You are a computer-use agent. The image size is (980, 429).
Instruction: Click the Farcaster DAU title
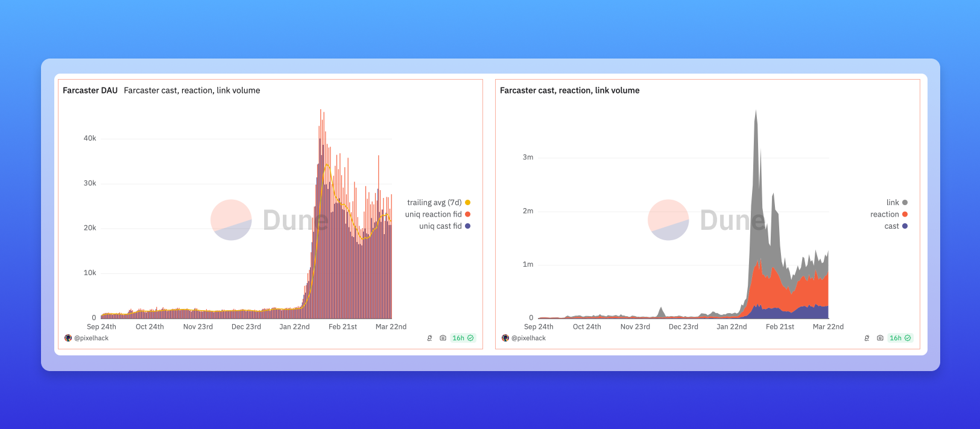(x=90, y=91)
